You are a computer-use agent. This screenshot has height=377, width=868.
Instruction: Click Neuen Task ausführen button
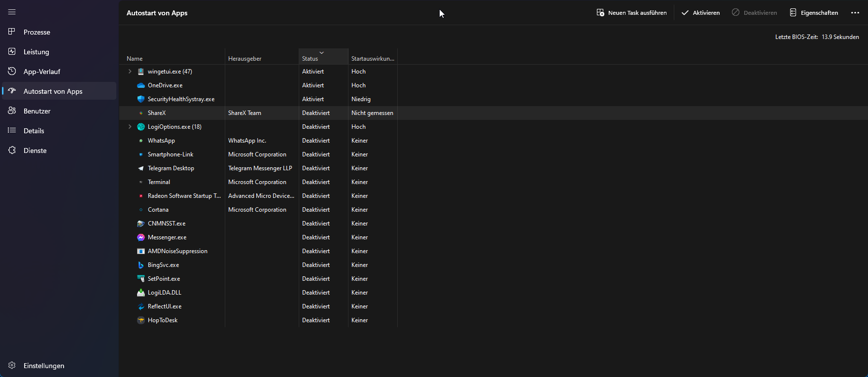pos(631,13)
